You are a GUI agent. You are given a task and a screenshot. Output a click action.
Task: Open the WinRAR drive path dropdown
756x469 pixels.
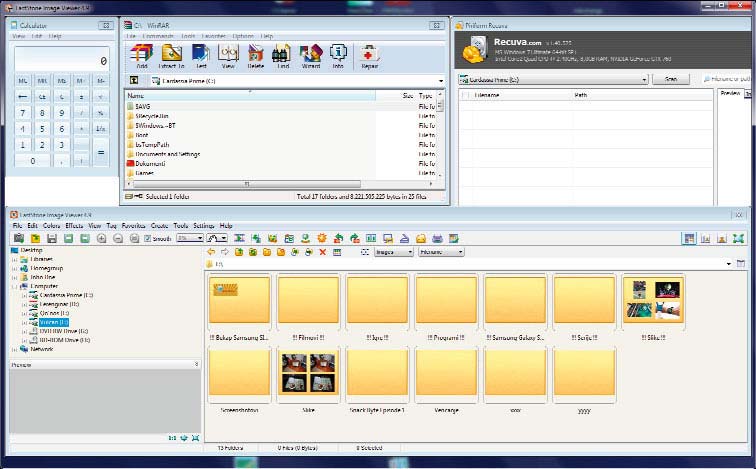(441, 80)
